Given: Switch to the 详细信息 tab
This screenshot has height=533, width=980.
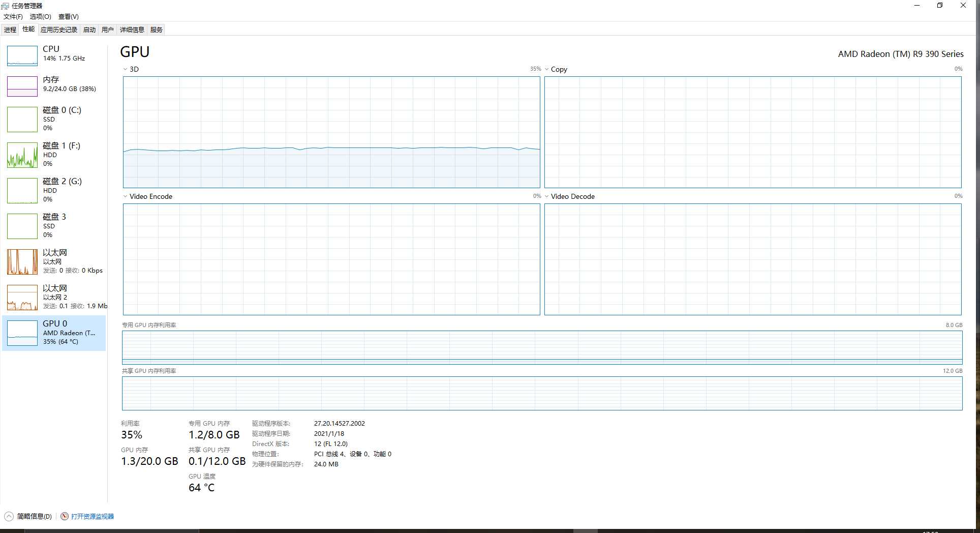Looking at the screenshot, I should (132, 29).
